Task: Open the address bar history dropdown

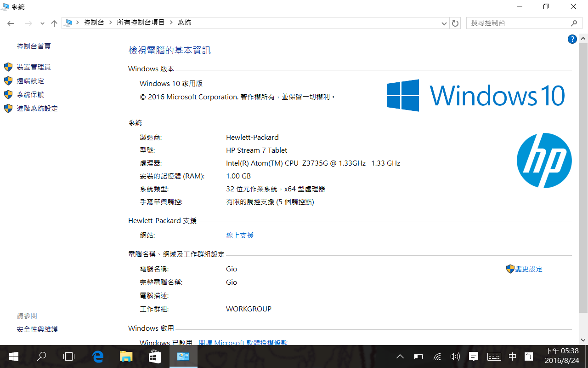Action: pos(444,23)
